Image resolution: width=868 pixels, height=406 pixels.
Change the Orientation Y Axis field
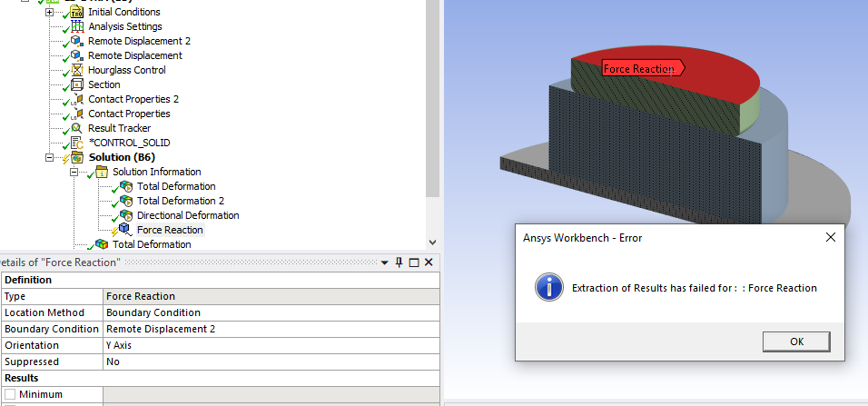coord(271,345)
